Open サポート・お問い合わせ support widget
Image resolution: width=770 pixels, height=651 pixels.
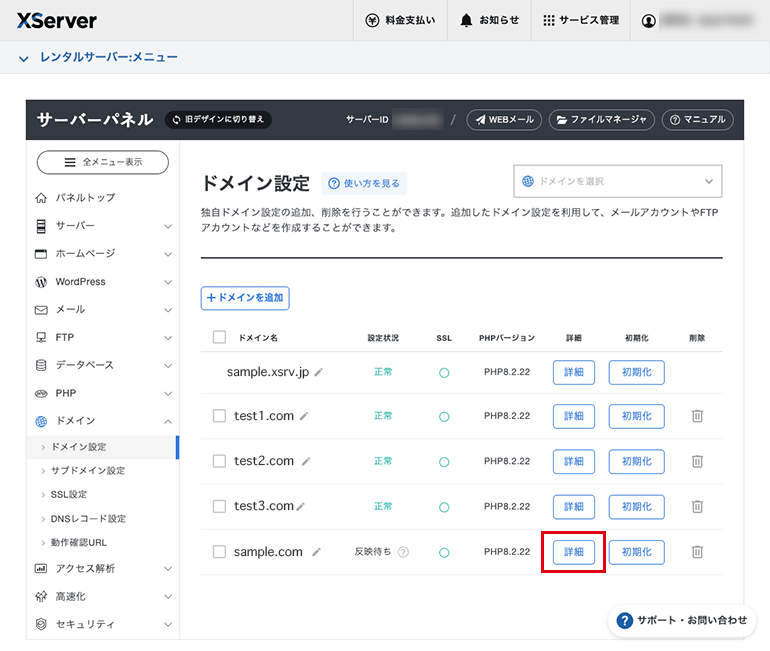coord(682,621)
